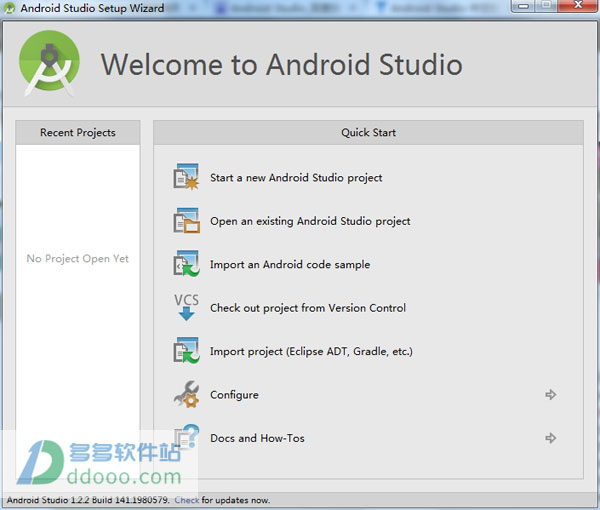Check out project from Version Control
Screen dimensions: 600x510
point(308,308)
